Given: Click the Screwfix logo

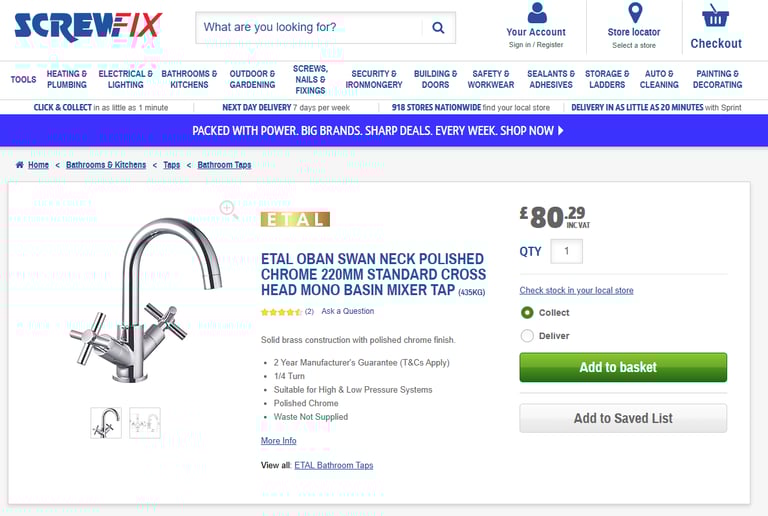Looking at the screenshot, I should click(88, 27).
